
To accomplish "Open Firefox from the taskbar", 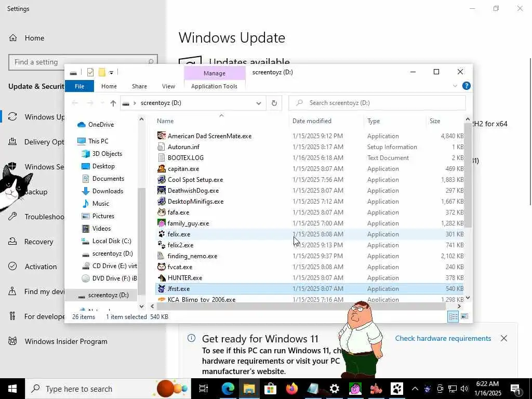I will 291,389.
